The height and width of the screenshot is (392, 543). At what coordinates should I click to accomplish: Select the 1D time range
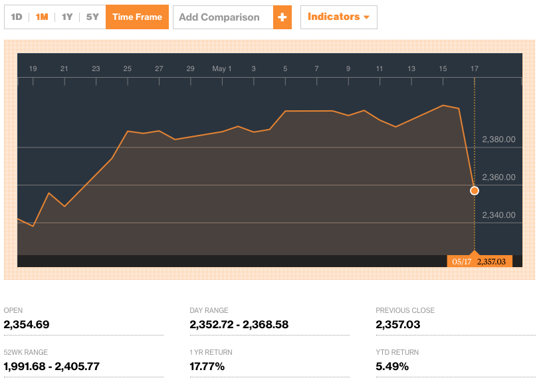pyautogui.click(x=17, y=17)
